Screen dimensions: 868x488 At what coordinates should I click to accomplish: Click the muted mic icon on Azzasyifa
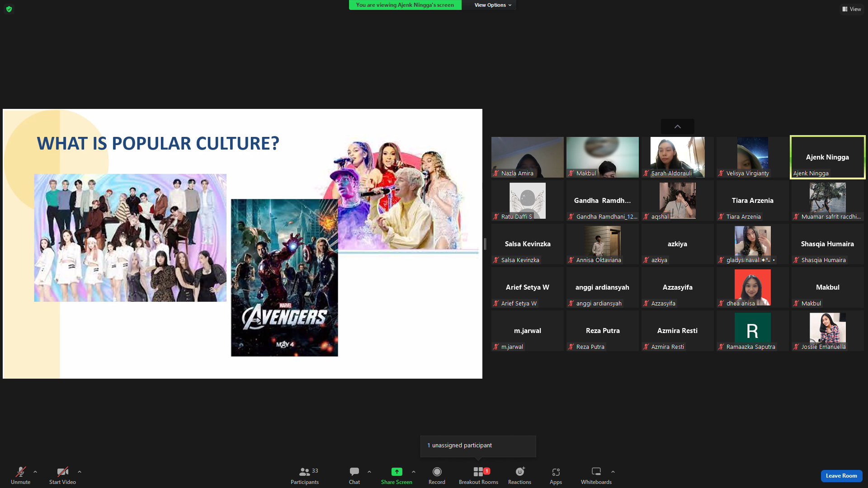(646, 304)
